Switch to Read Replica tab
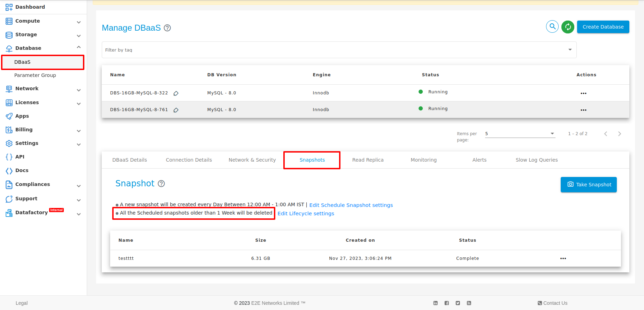644x310 pixels. click(368, 160)
